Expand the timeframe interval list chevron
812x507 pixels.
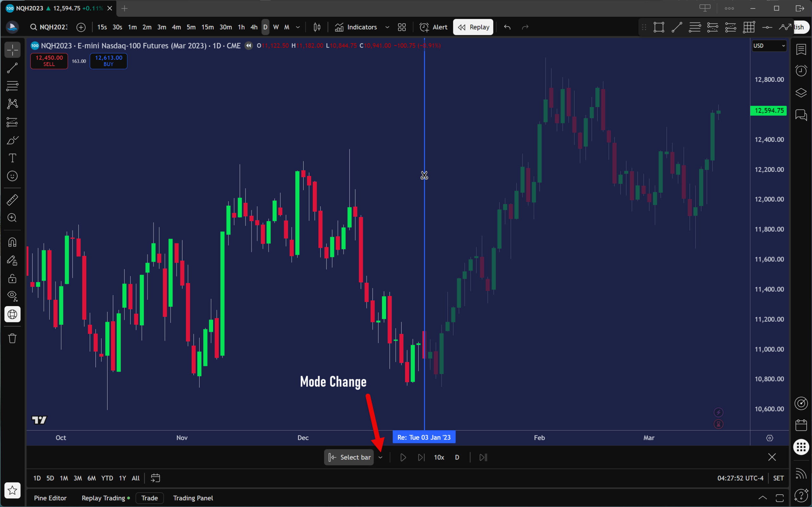pyautogui.click(x=298, y=27)
